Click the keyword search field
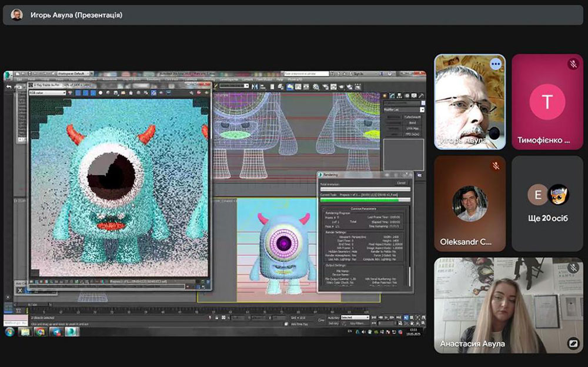 [x=306, y=74]
